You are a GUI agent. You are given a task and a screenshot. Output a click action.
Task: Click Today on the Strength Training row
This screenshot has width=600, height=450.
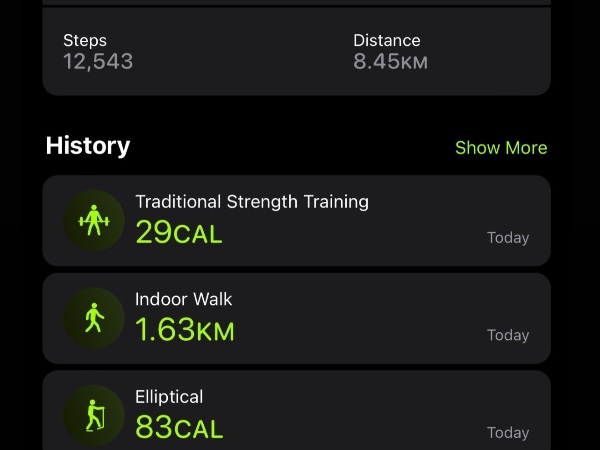tap(507, 238)
